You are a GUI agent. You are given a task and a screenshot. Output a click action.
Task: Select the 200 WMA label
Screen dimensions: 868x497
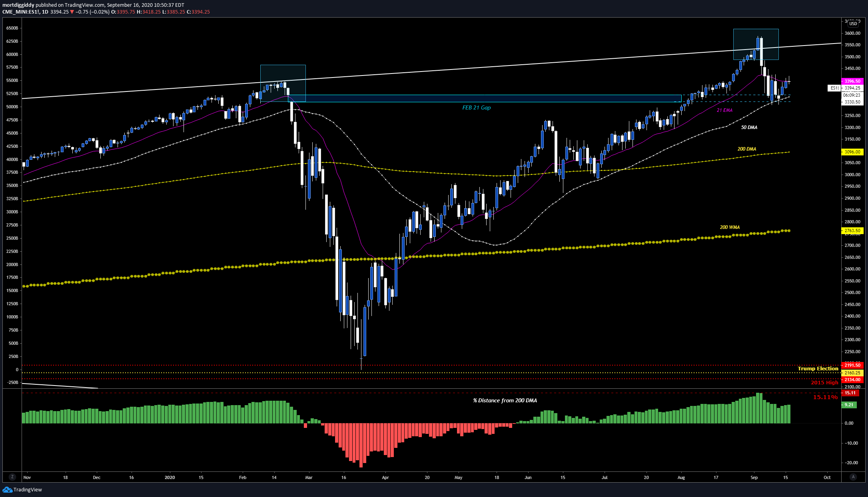click(x=730, y=227)
